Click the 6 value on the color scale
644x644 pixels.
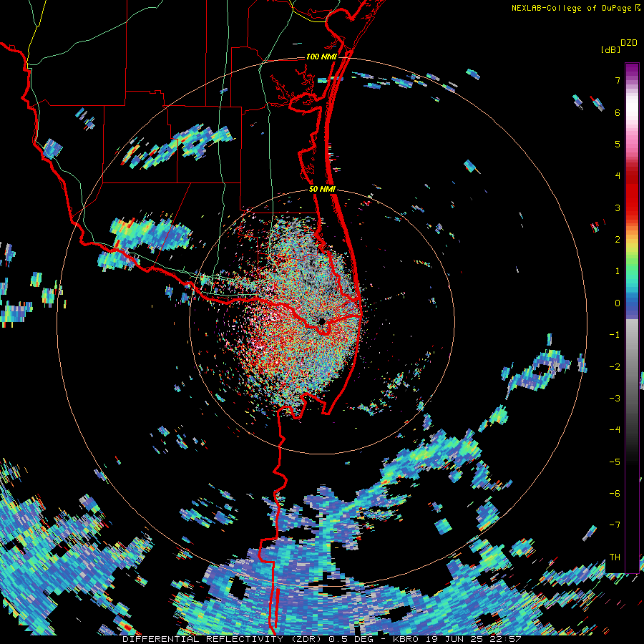pos(618,112)
